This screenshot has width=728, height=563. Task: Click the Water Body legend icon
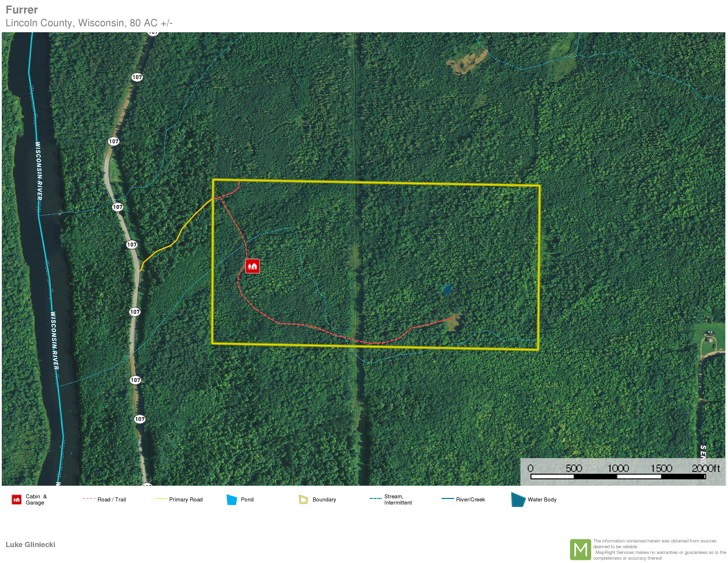(518, 500)
